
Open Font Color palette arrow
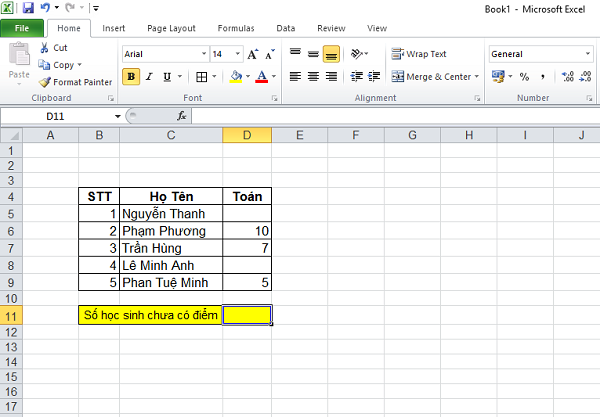274,77
